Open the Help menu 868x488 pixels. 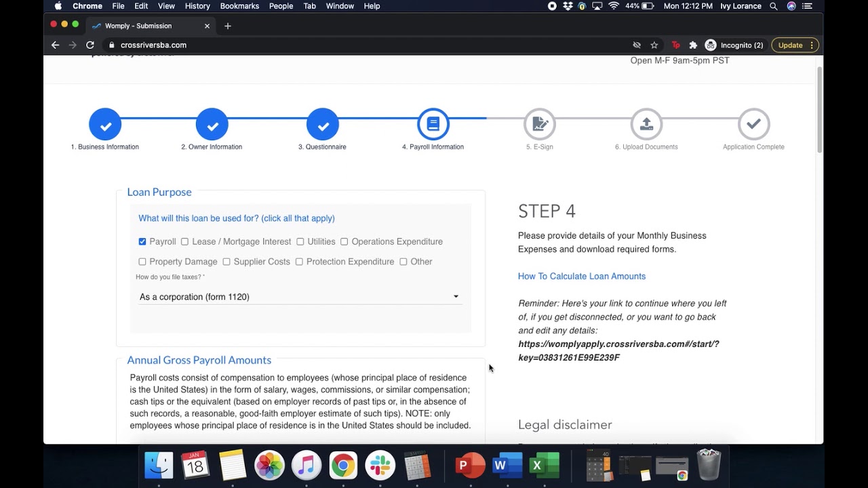point(372,6)
